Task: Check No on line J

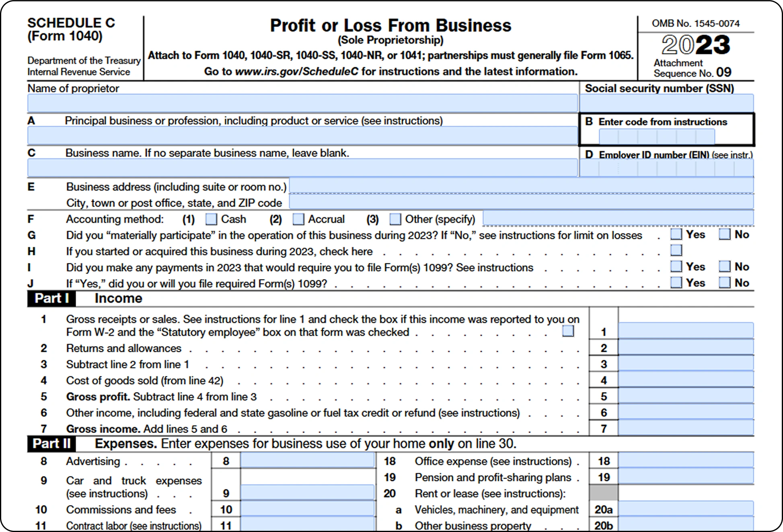Action: tap(725, 282)
